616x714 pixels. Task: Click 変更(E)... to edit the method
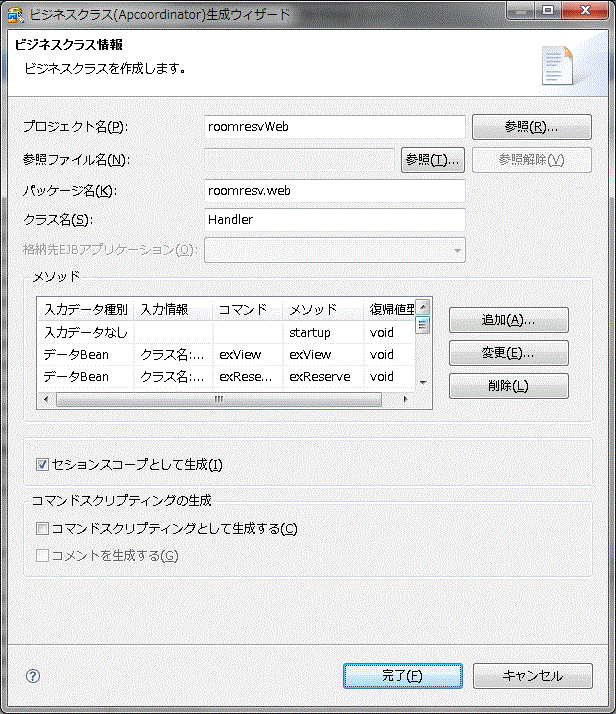(x=509, y=353)
